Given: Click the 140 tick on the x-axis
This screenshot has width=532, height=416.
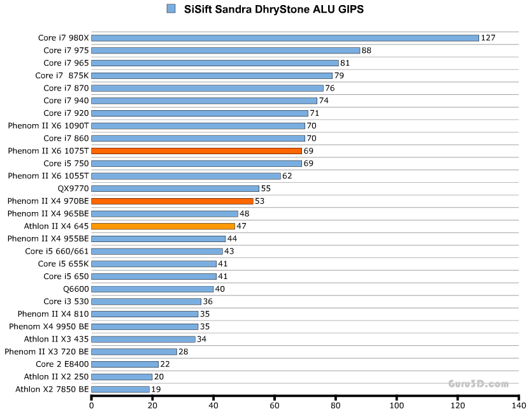Looking at the screenshot, I should click(519, 405).
